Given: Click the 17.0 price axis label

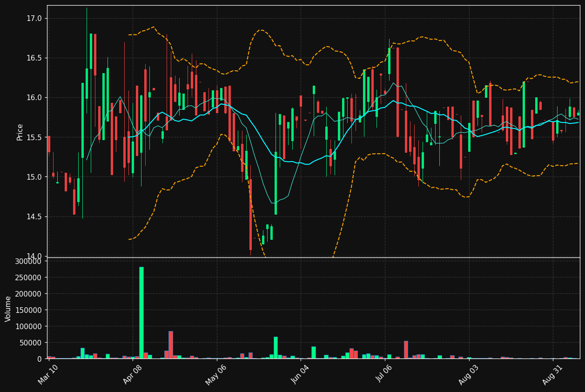Looking at the screenshot, I should [34, 18].
